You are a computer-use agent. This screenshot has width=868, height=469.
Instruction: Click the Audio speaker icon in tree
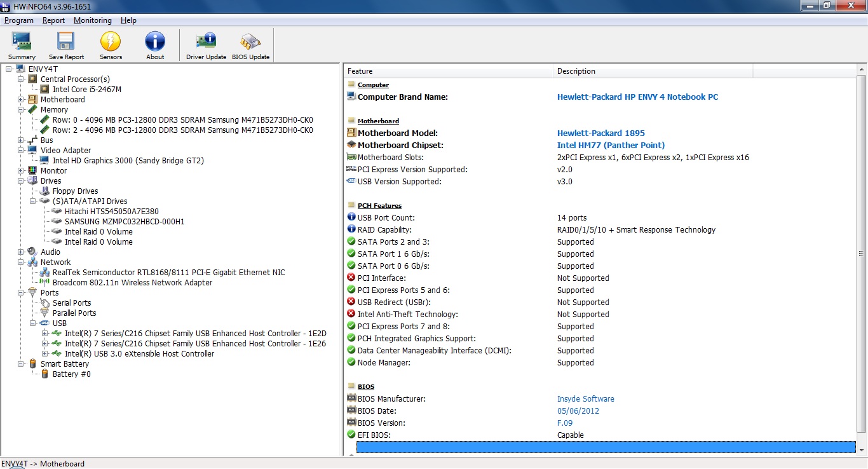[x=32, y=252]
